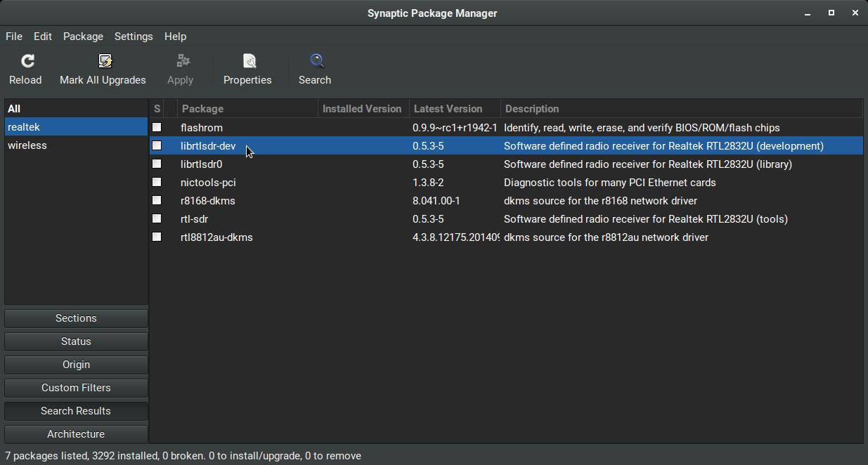Mark the flashrom package checkbox
This screenshot has width=868, height=465.
(x=157, y=127)
